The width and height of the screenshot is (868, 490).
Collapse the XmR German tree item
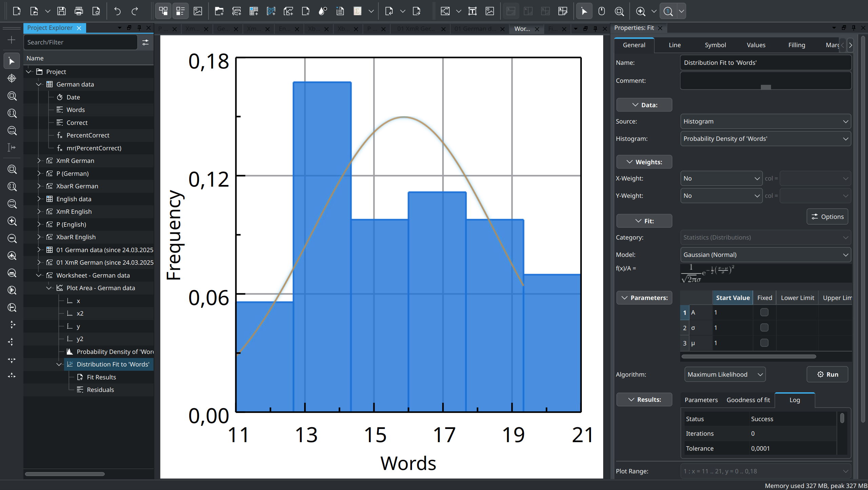pyautogui.click(x=39, y=161)
